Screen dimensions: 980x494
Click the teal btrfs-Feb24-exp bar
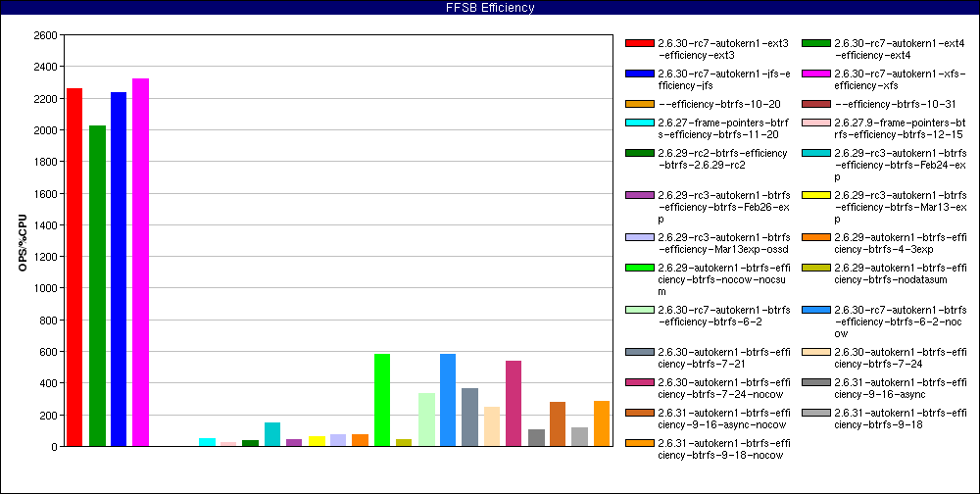coord(272,434)
